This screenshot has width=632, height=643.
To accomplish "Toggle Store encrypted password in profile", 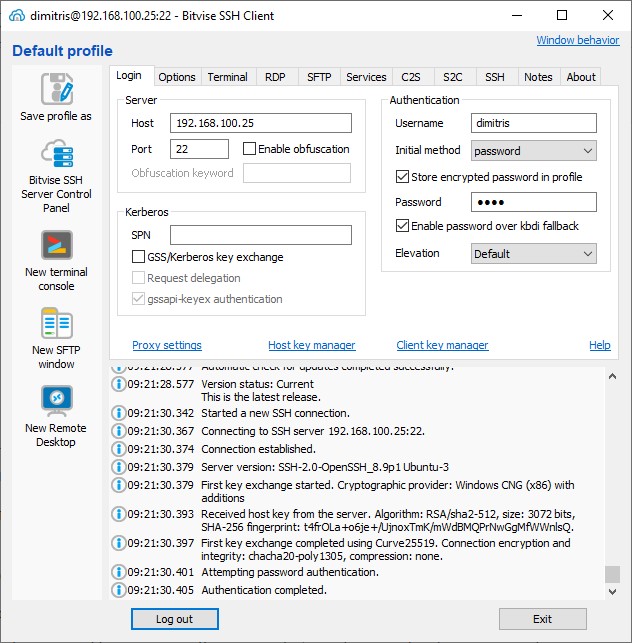I will (x=402, y=177).
